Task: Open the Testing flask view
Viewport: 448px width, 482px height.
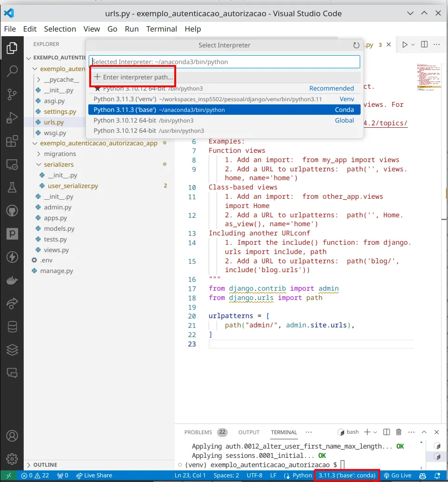Action: click(12, 188)
